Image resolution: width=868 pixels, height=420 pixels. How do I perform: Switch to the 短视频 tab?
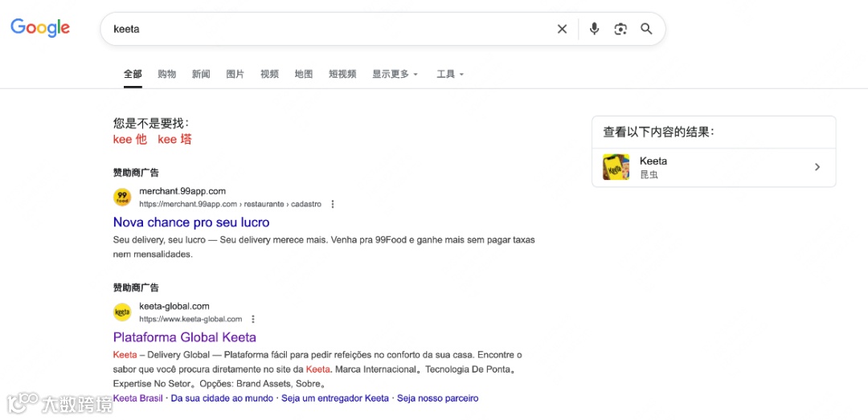click(x=342, y=74)
